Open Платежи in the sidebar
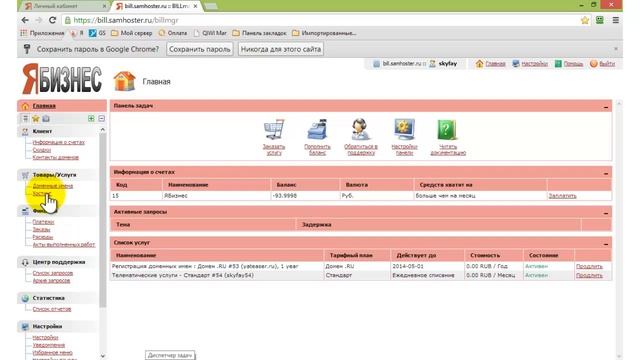This screenshot has width=640, height=360. 43,222
